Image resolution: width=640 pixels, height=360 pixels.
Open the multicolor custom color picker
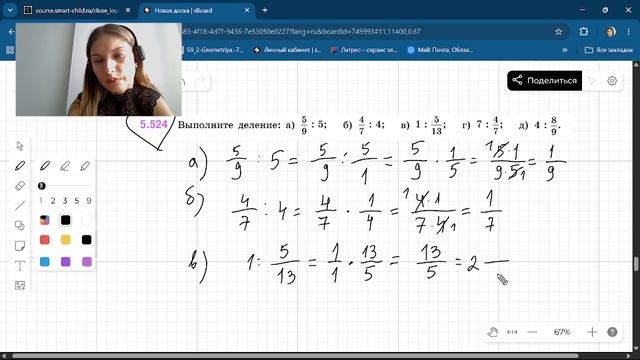44,220
